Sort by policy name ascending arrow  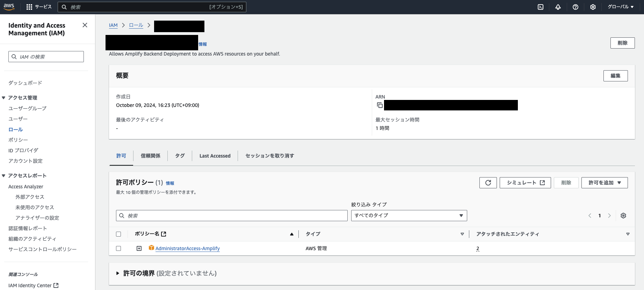coord(292,234)
